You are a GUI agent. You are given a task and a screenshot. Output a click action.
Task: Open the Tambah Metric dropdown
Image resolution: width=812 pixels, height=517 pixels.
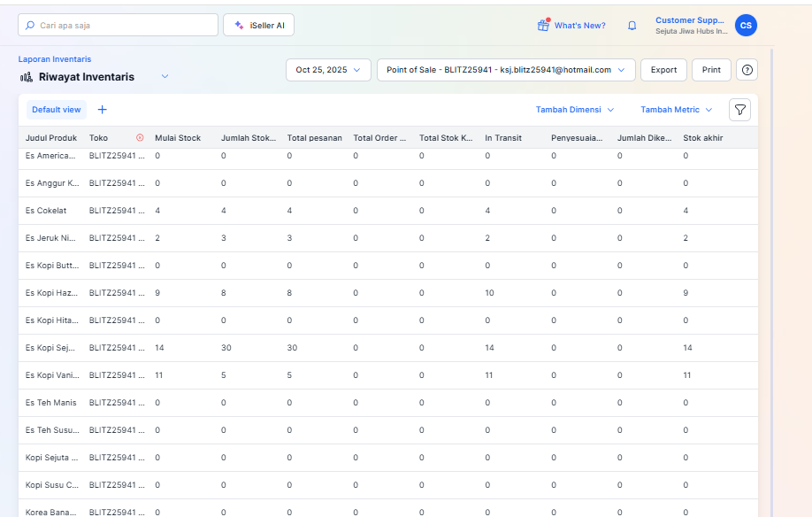[677, 110]
